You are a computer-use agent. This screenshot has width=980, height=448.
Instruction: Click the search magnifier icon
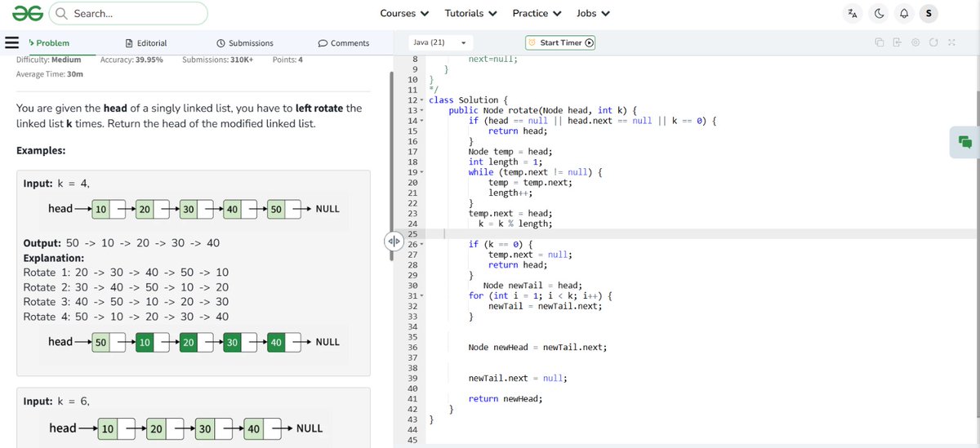coord(61,13)
